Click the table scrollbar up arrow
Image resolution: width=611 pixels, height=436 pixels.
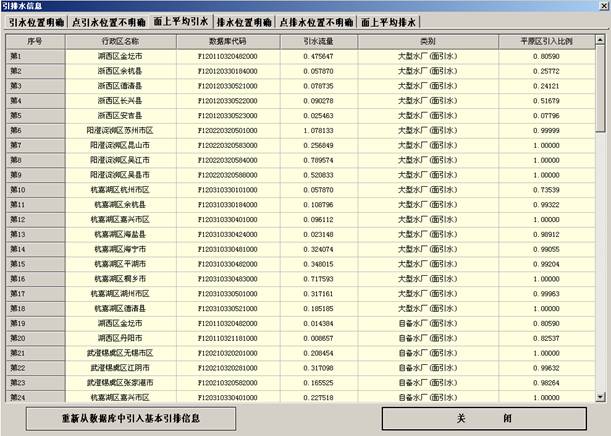pyautogui.click(x=601, y=39)
